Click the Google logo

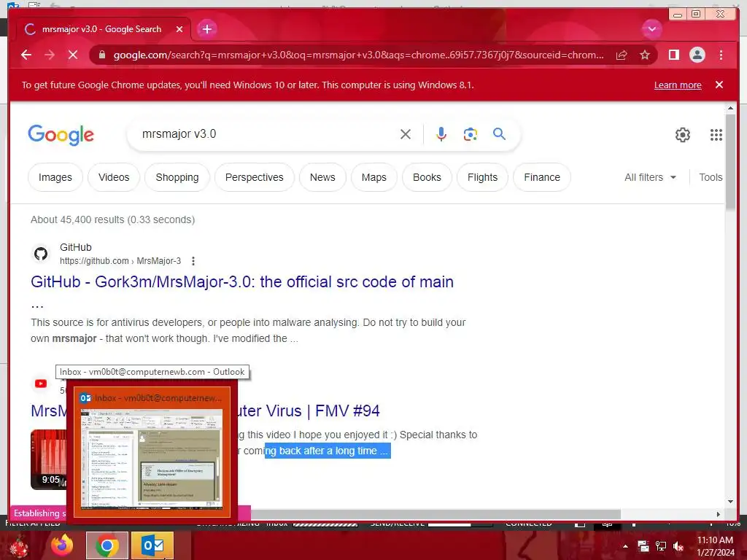[x=61, y=135]
